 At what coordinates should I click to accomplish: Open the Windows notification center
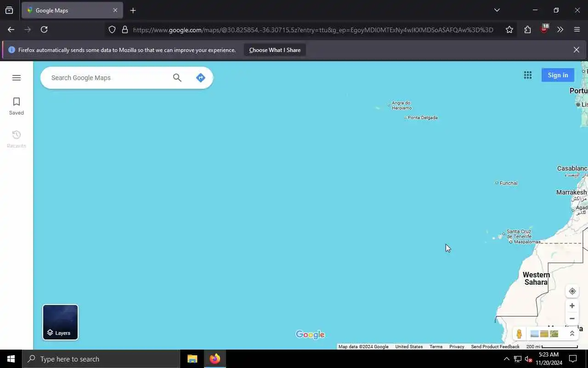coord(573,359)
